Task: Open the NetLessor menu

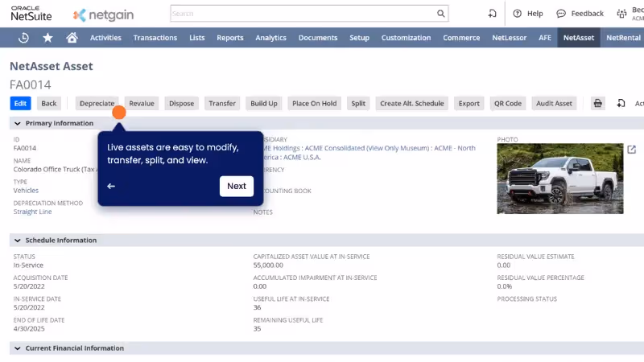Action: (510, 38)
